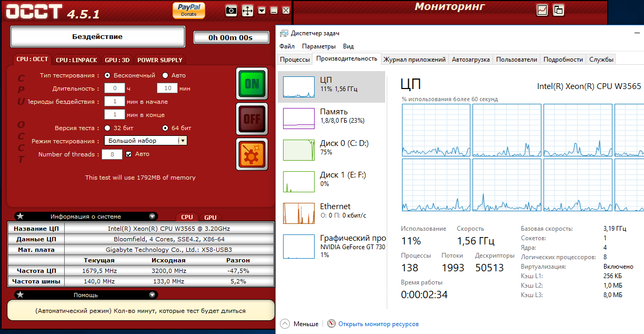Collapse the Помощь section arrow

152,294
